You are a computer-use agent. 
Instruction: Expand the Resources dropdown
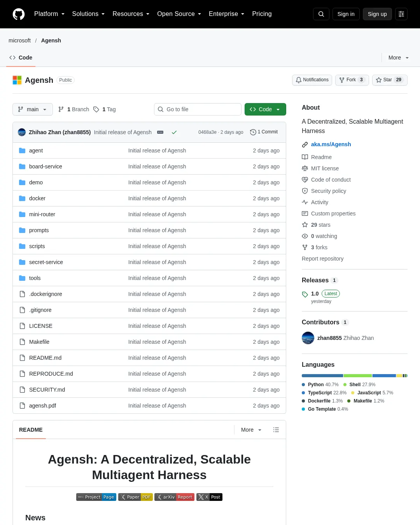(x=131, y=14)
